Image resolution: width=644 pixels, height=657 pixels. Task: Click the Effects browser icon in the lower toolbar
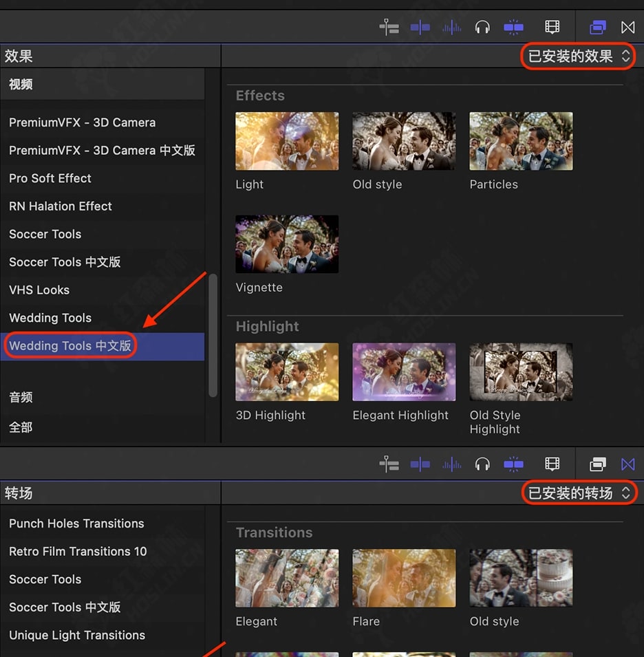597,464
